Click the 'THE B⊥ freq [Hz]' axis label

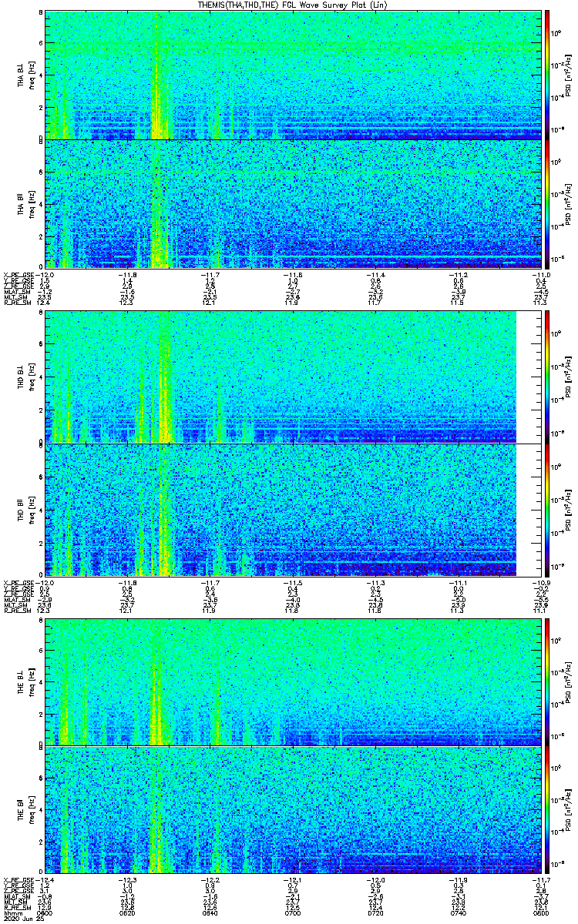click(27, 681)
